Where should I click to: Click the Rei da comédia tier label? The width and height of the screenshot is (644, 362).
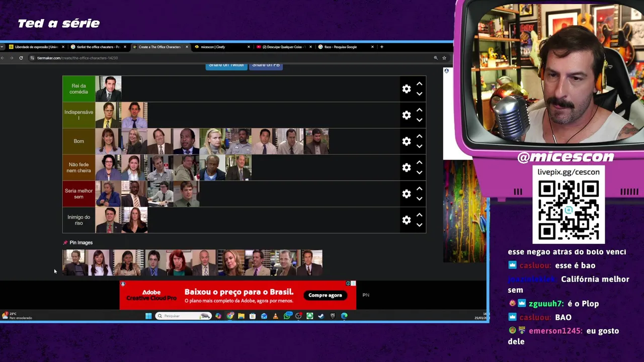click(x=78, y=89)
